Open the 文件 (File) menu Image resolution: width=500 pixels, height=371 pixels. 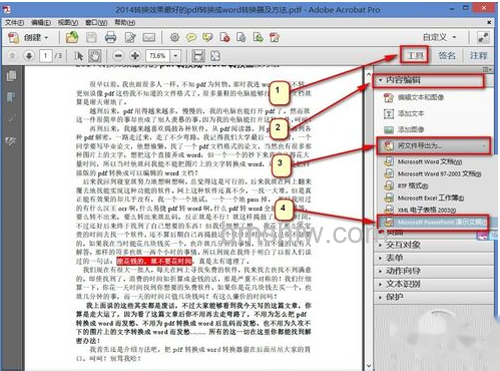14,22
